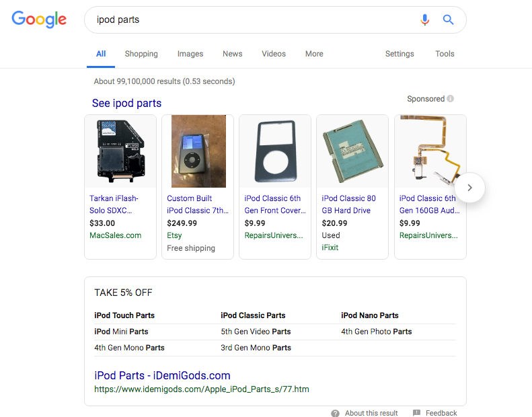Click the About this result question icon
Screen dimensions: 532x417
tap(335, 413)
